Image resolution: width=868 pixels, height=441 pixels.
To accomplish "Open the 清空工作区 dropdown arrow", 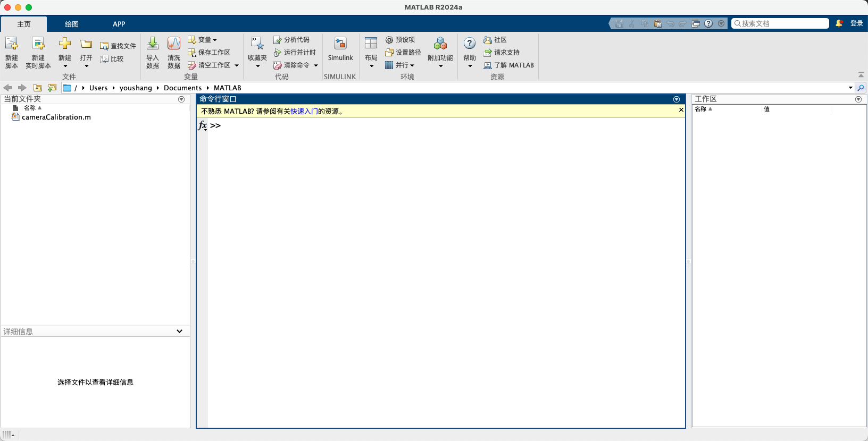I will 237,65.
